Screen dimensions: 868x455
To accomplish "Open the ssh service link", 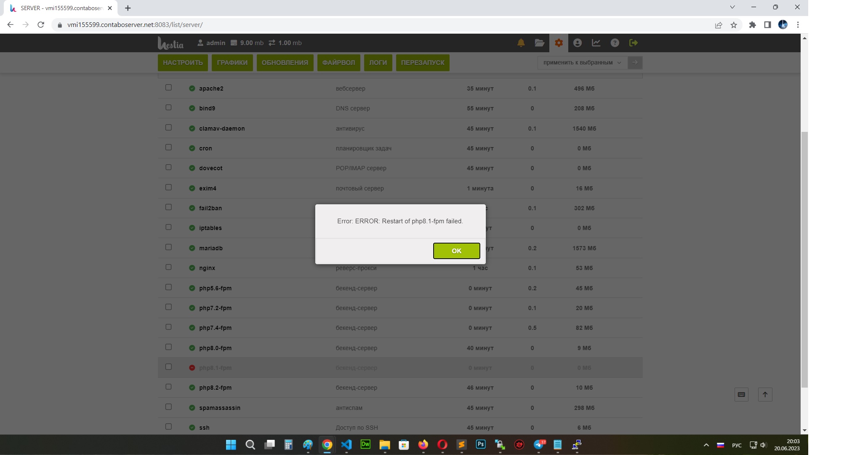I will (x=204, y=428).
